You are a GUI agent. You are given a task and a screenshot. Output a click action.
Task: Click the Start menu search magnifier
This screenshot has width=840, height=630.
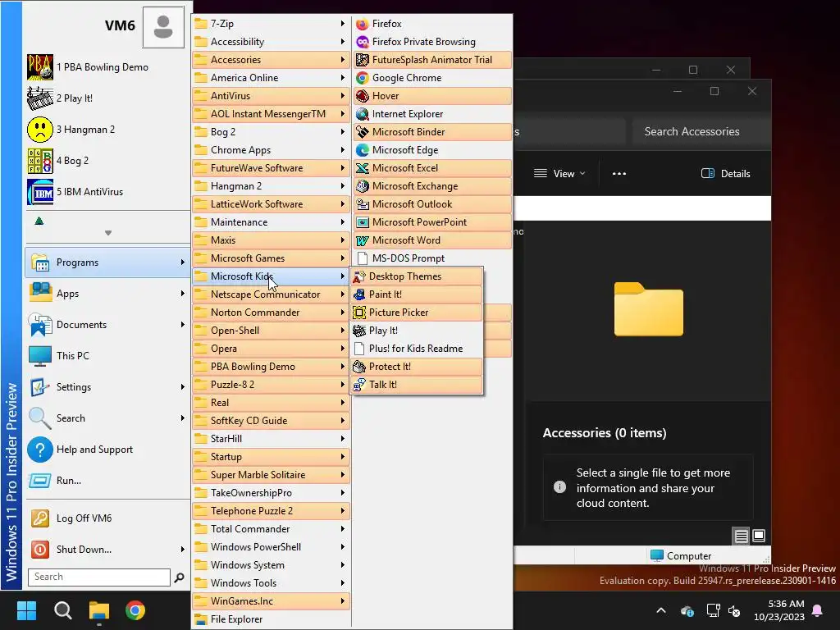[x=180, y=577]
